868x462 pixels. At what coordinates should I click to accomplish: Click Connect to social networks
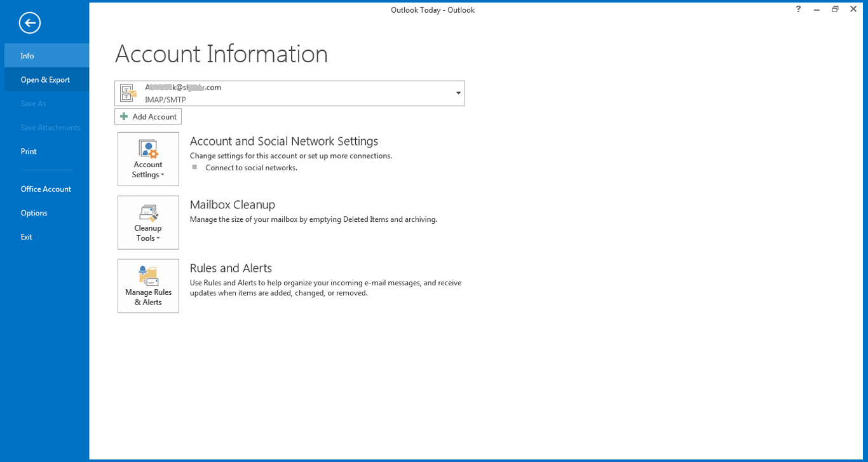click(x=251, y=168)
